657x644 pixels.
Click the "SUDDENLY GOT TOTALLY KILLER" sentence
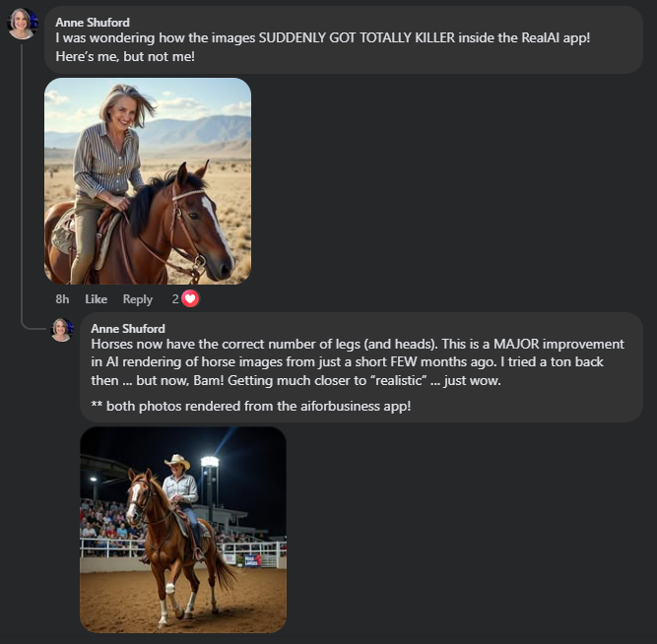tap(322, 37)
